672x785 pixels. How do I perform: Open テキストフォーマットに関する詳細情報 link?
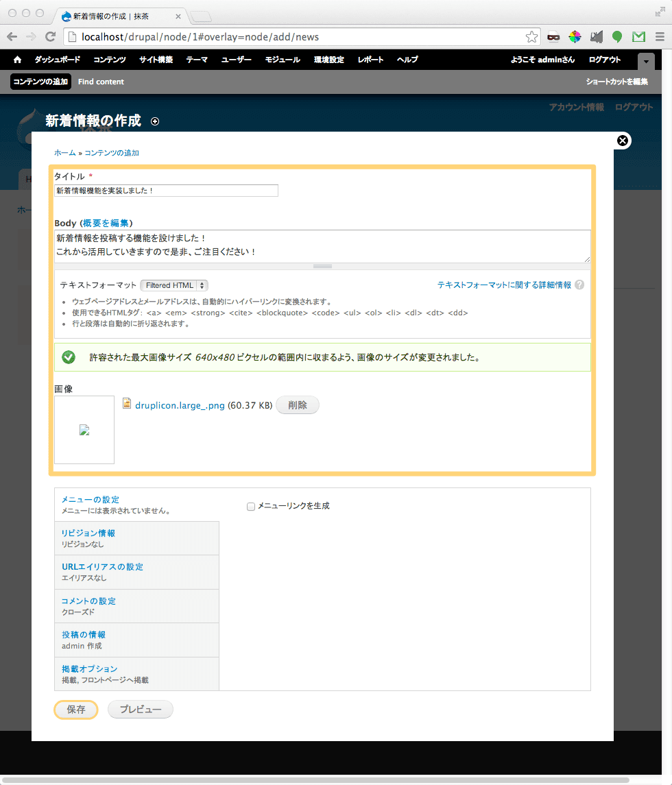504,285
